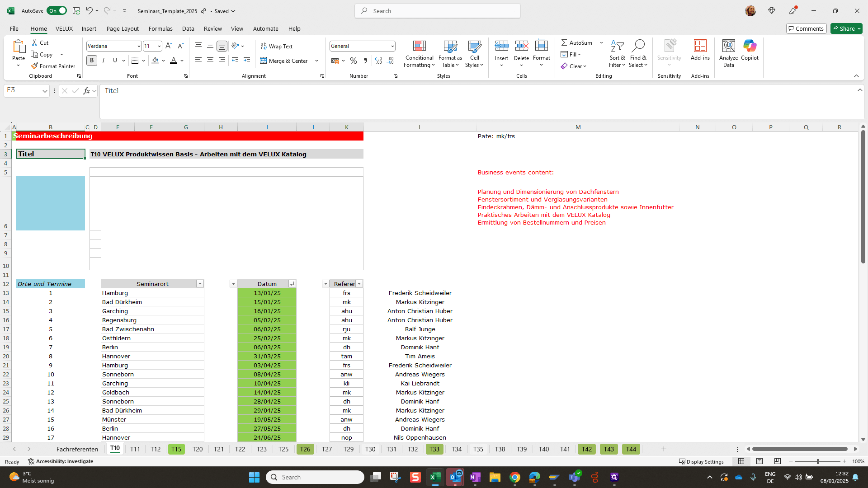Open Conditional Formatting
The height and width of the screenshot is (488, 868).
(x=419, y=54)
